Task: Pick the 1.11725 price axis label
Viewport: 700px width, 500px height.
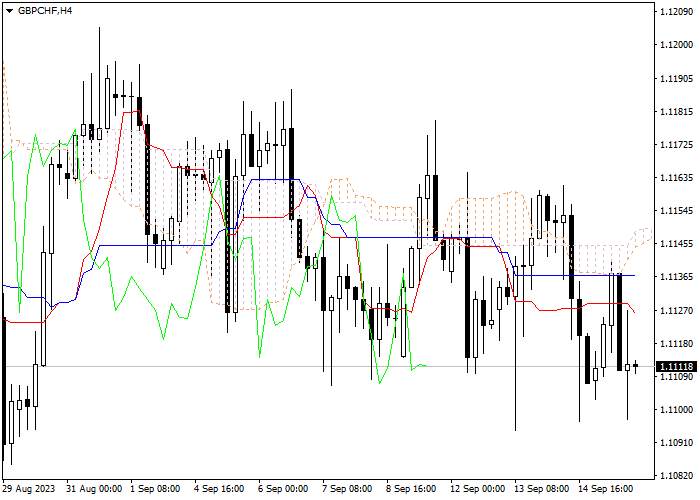Action: point(677,145)
